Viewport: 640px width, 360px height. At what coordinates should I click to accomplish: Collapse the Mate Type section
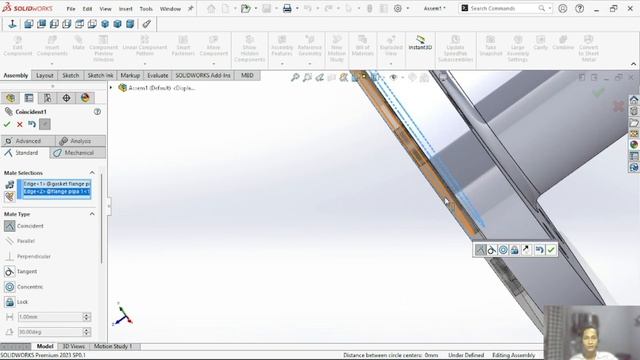(x=92, y=214)
